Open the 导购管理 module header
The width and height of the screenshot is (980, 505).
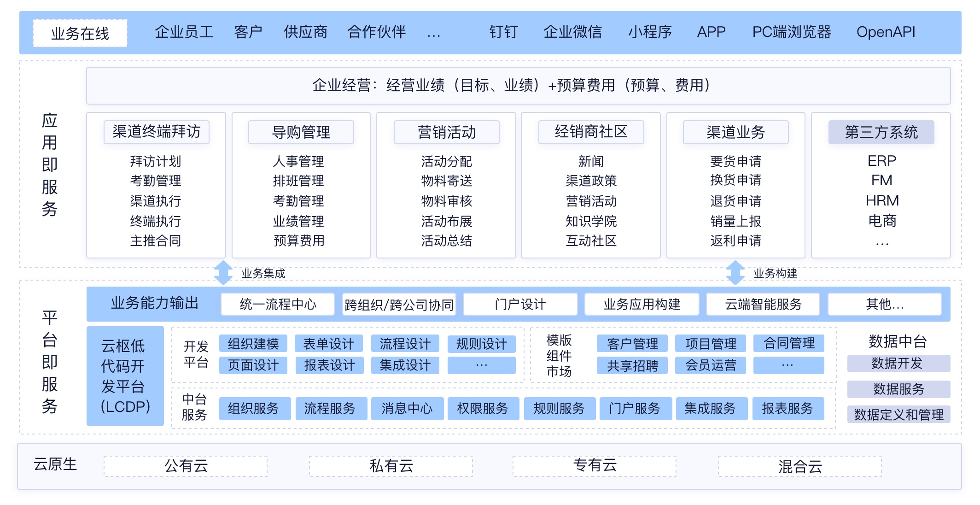pyautogui.click(x=301, y=132)
